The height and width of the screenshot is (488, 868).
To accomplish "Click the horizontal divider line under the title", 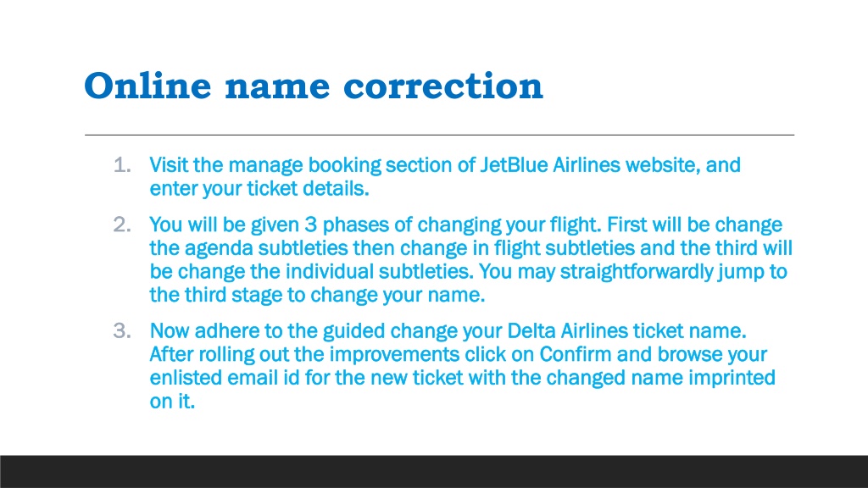I will [x=439, y=135].
